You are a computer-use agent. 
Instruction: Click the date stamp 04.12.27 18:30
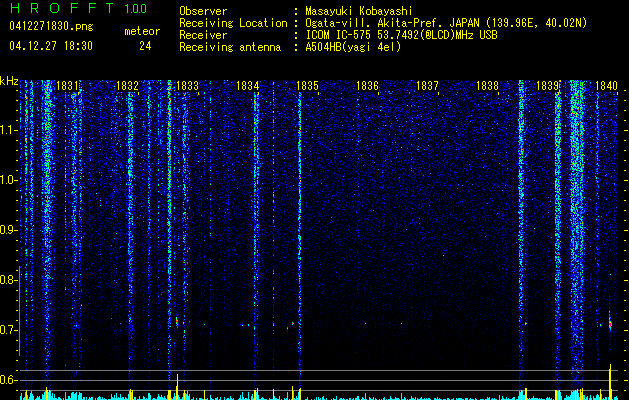[51, 46]
